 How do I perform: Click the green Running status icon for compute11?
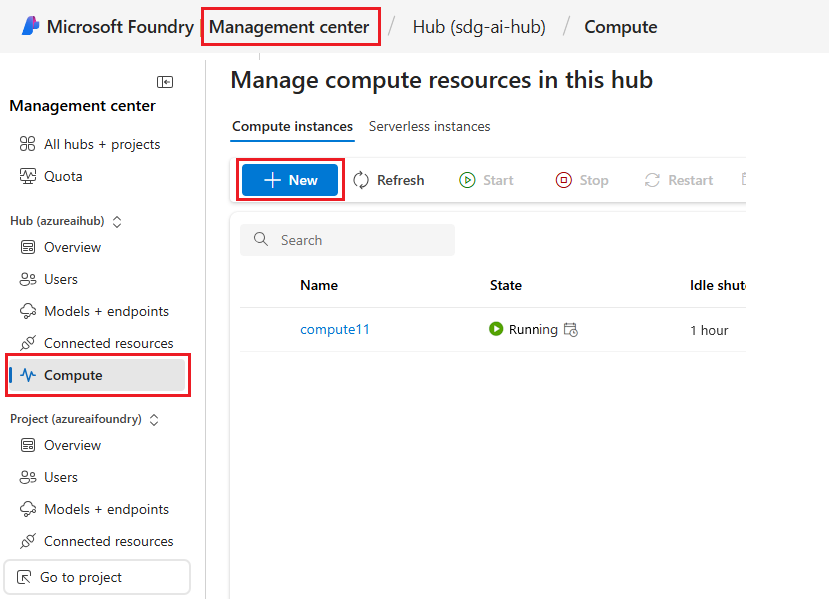(x=496, y=329)
